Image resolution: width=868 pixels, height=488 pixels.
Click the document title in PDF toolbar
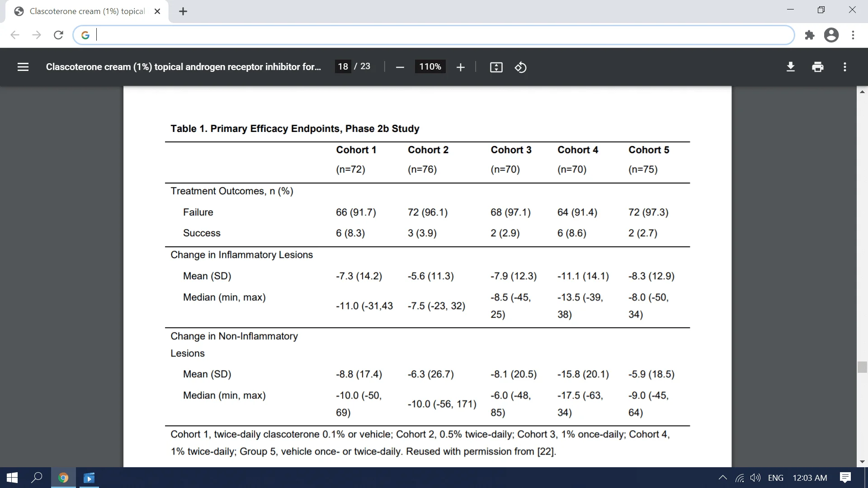(x=184, y=67)
